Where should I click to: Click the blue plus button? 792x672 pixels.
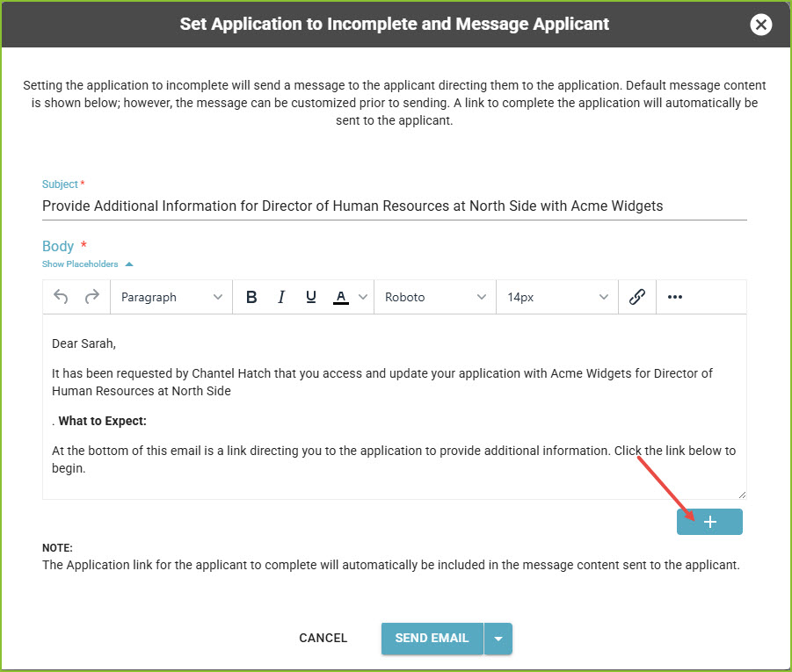click(x=709, y=522)
